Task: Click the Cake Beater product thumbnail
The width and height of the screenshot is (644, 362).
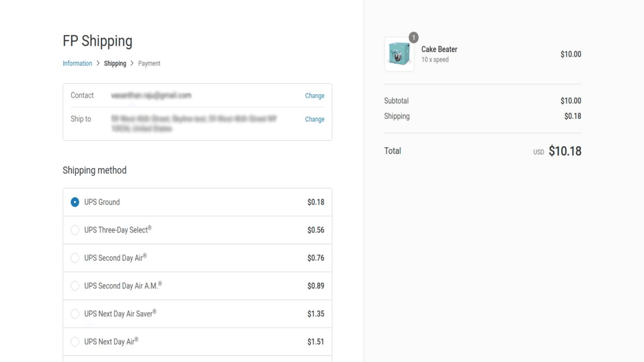Action: [399, 54]
